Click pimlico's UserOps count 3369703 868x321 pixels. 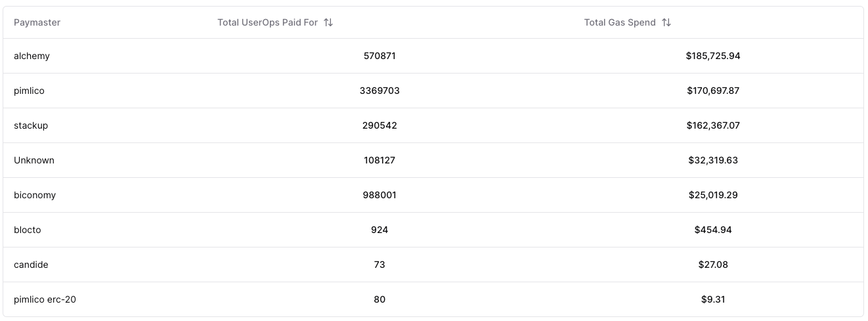(x=380, y=91)
